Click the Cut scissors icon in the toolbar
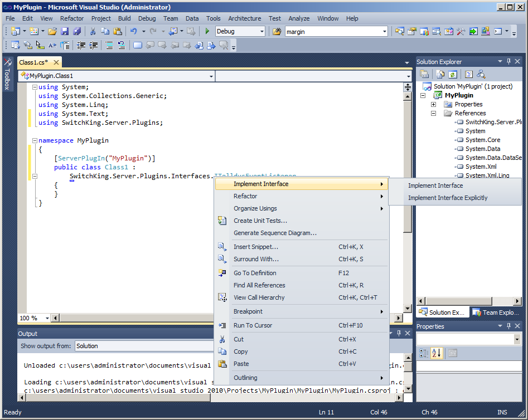528x420 pixels. [93, 31]
